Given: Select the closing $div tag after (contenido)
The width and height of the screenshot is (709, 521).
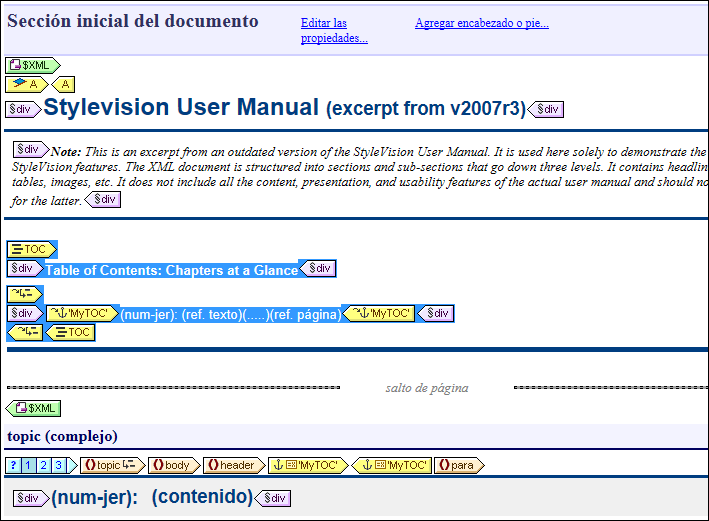Looking at the screenshot, I should click(273, 498).
